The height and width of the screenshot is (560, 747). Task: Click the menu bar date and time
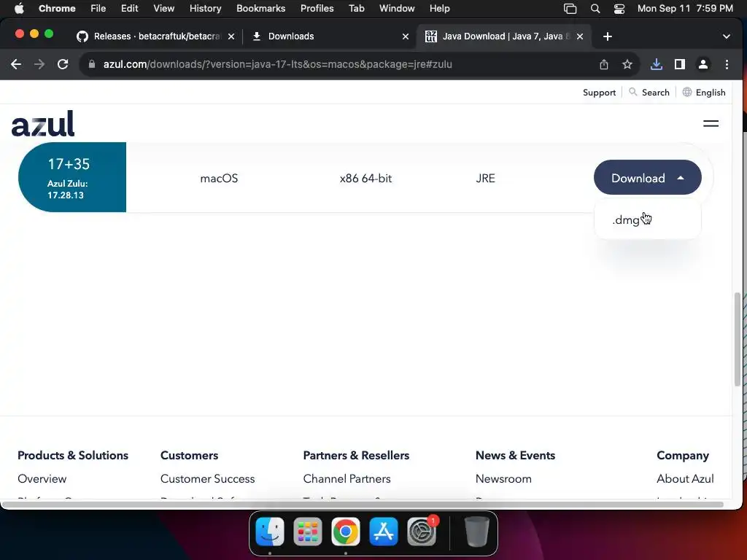pos(685,9)
